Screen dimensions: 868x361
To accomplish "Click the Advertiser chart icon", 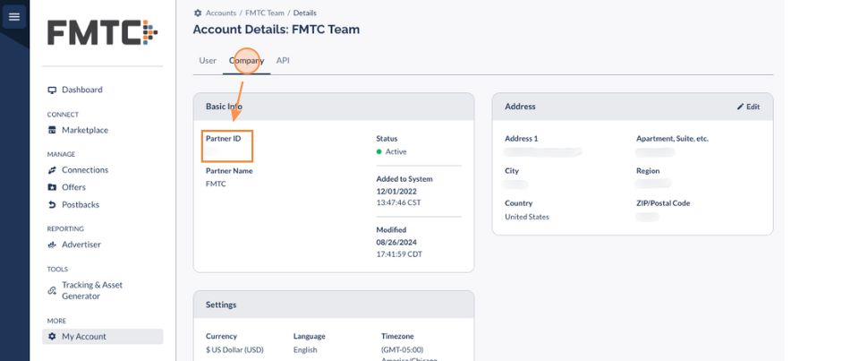I will click(52, 245).
